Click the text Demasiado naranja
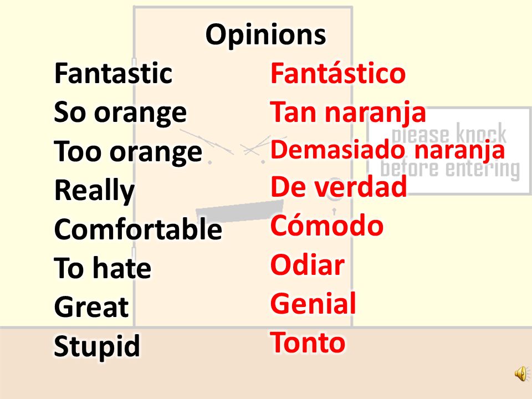 pyautogui.click(x=388, y=150)
